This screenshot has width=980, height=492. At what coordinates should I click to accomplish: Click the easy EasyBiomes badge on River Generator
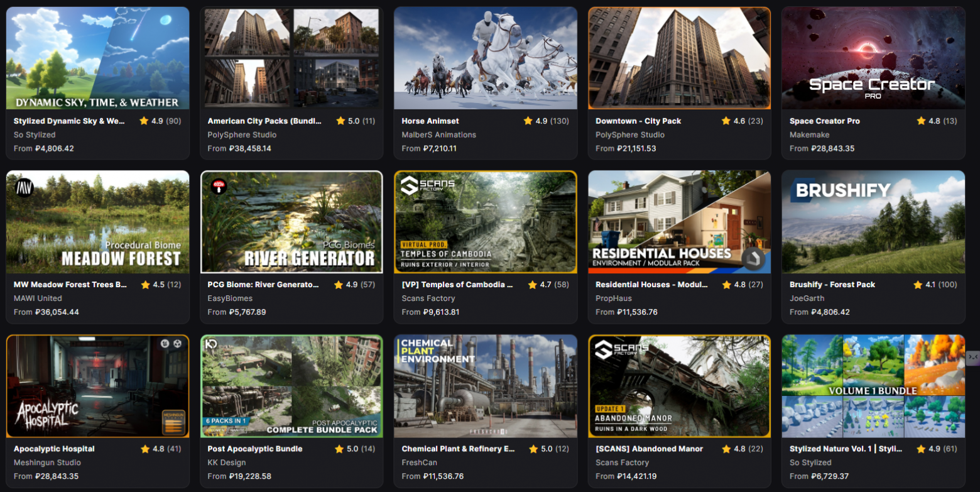pos(220,187)
